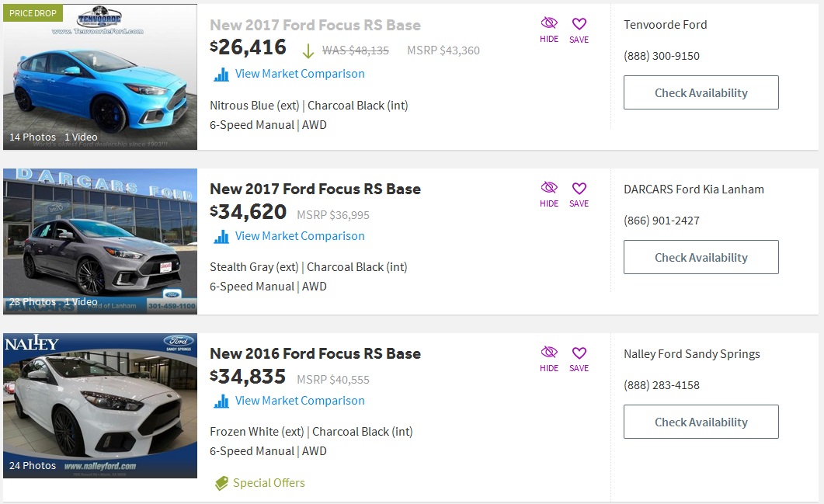This screenshot has height=504, width=824.
Task: Hide the Stealth Gray Focus RS listing
Action: pyautogui.click(x=548, y=194)
